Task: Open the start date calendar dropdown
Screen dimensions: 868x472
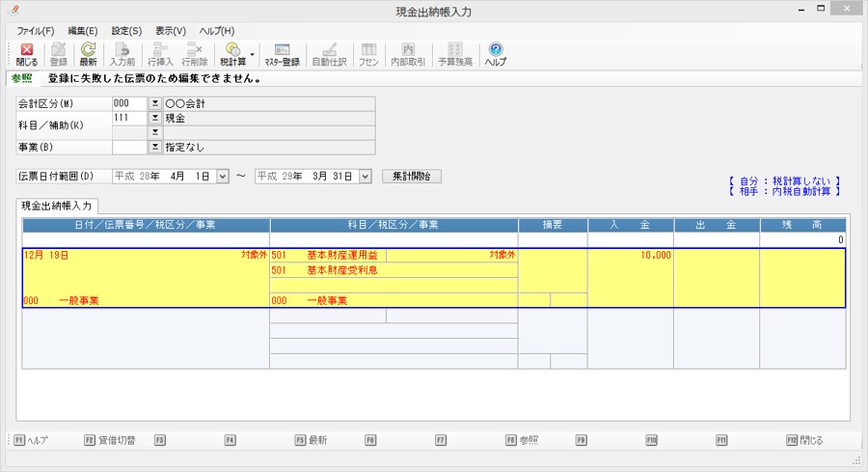Action: (x=223, y=177)
